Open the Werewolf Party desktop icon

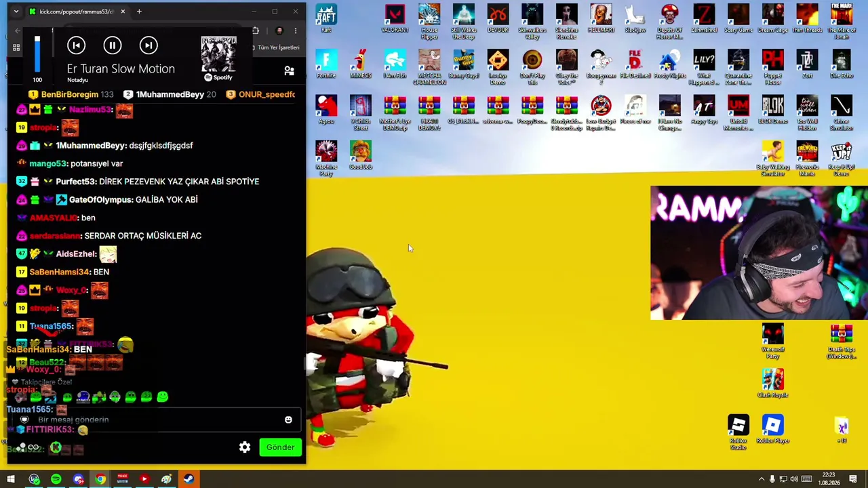pyautogui.click(x=772, y=341)
